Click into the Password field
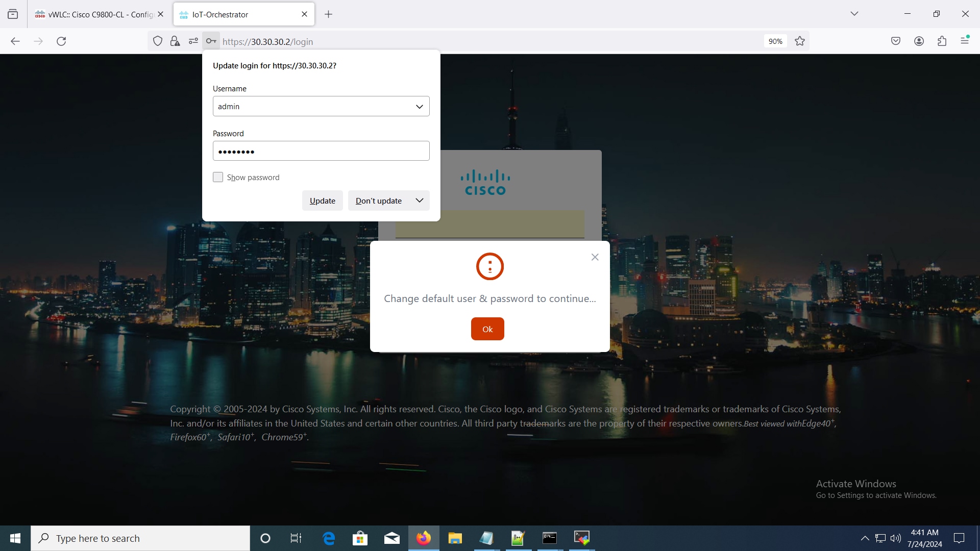This screenshot has height=551, width=980. click(x=321, y=151)
